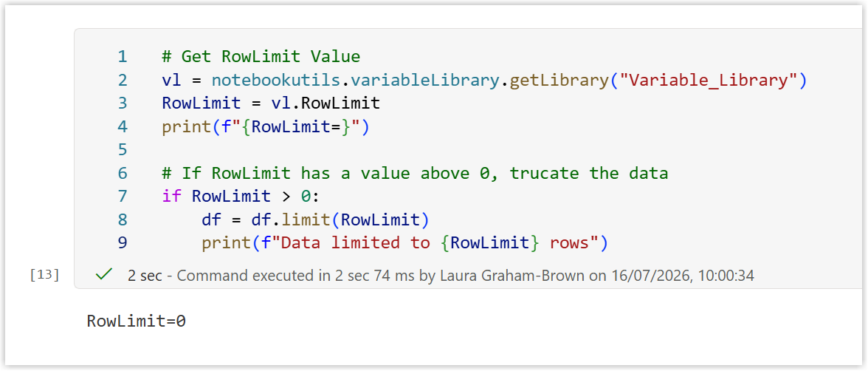Image resolution: width=868 pixels, height=371 pixels.
Task: Click the 'if' keyword on line 7
Action: click(171, 197)
